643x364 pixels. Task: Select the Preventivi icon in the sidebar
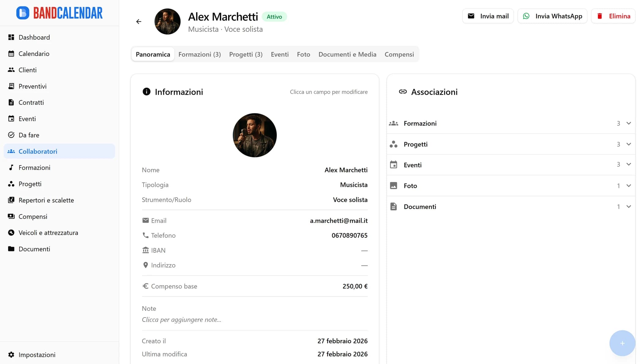11,86
